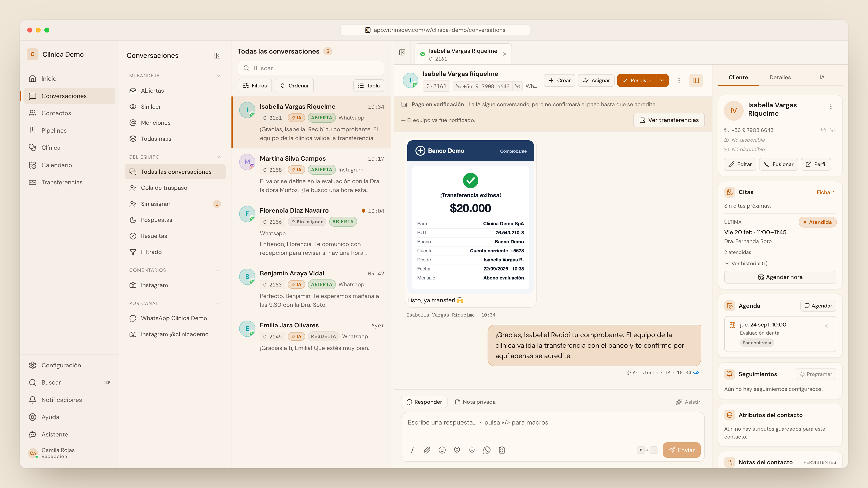
Task: Collapse the MI BANDEJA section
Action: point(218,76)
